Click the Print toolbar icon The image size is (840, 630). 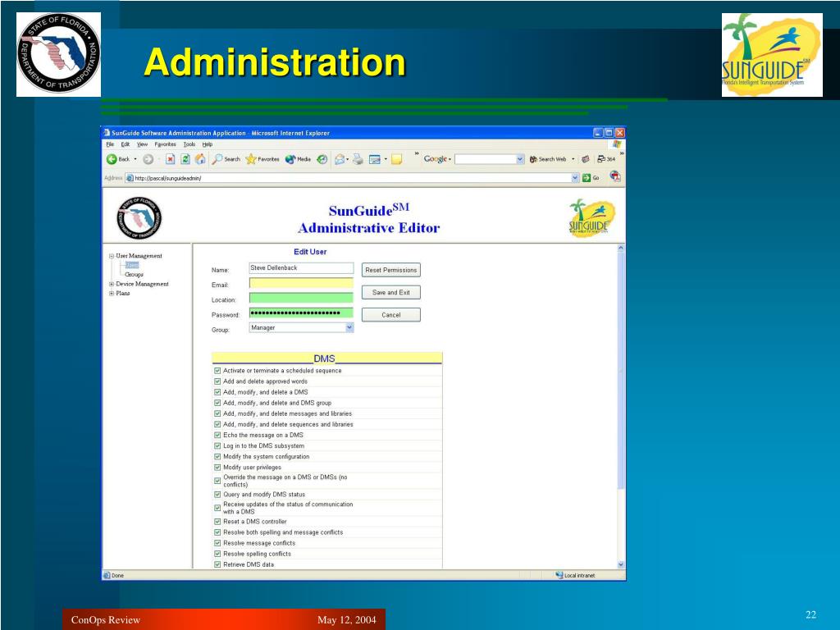point(358,159)
